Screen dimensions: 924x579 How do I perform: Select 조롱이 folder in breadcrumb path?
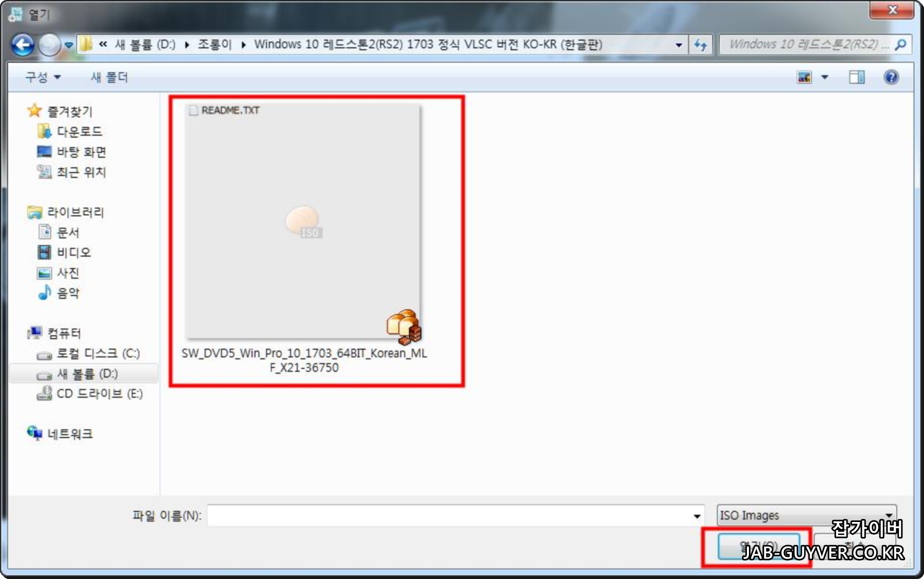pos(215,45)
